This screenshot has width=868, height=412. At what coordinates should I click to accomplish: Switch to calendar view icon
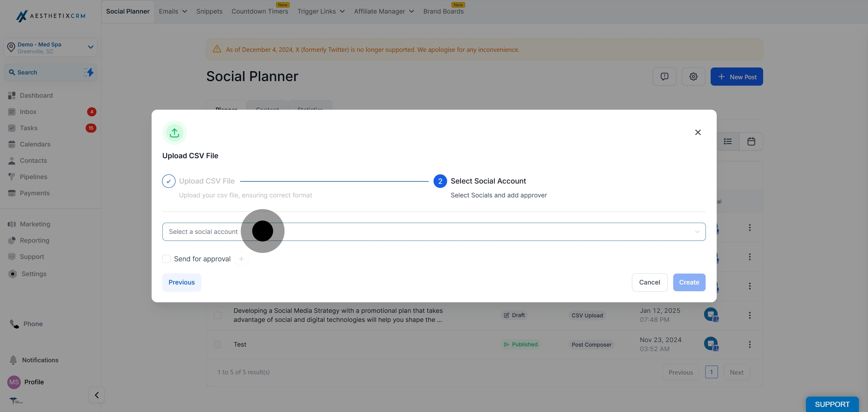point(751,141)
